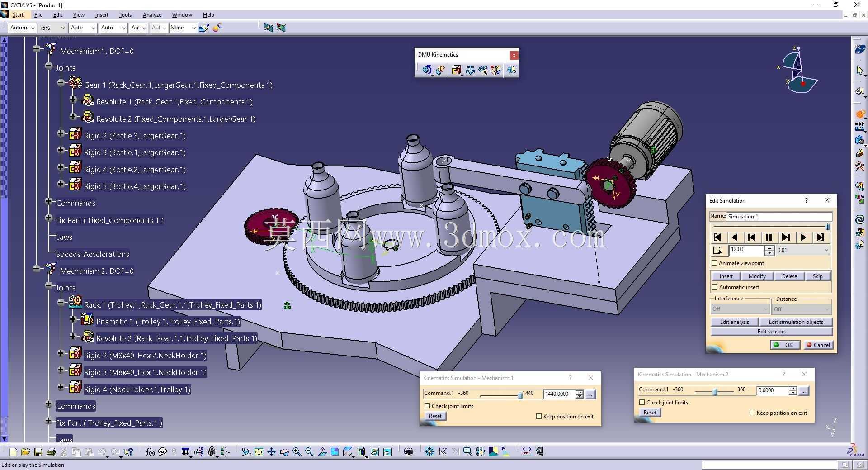
Task: Select the Pan tool icon
Action: (x=271, y=451)
